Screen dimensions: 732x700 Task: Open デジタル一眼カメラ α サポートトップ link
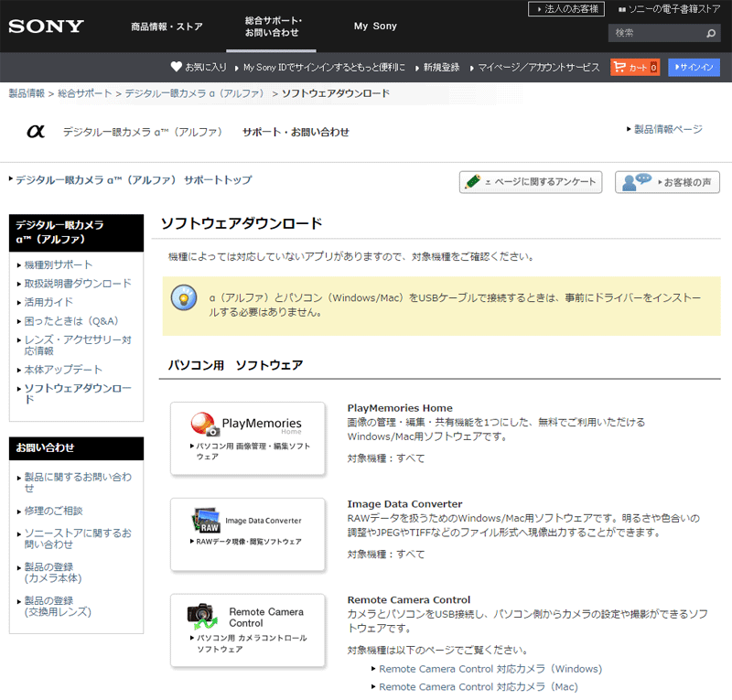pyautogui.click(x=134, y=179)
